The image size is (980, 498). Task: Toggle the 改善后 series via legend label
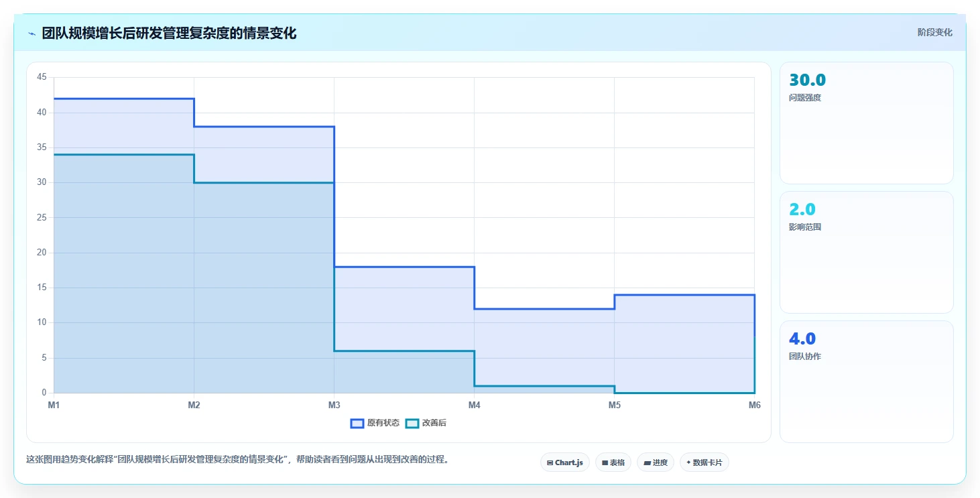434,423
